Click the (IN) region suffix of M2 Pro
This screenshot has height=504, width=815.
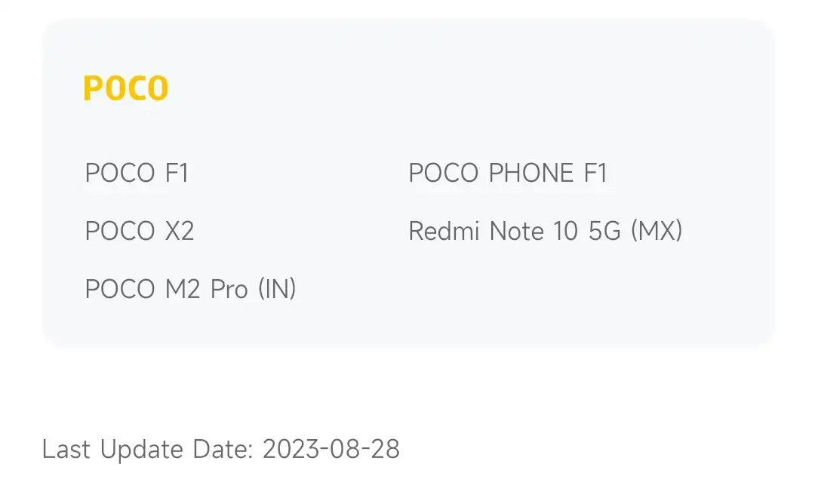[277, 289]
